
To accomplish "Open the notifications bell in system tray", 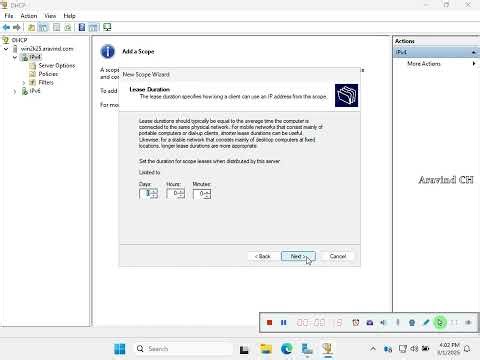I will click(x=467, y=349).
